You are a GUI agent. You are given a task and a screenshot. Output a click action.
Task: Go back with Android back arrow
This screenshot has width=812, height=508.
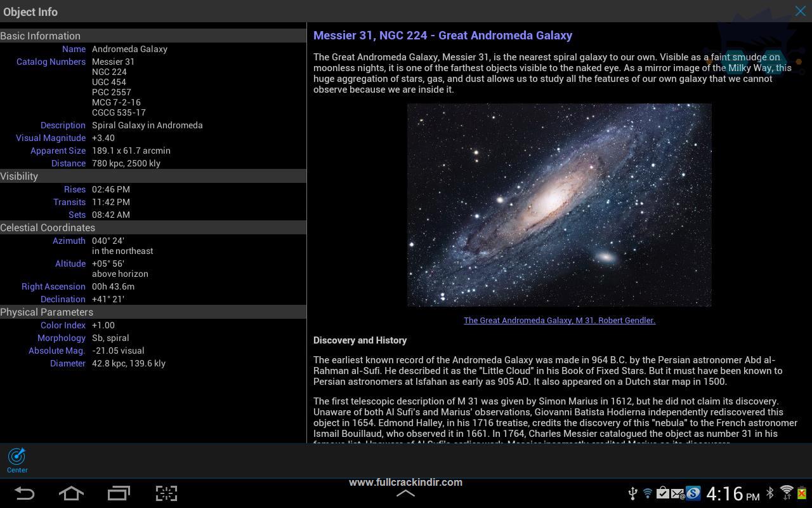[x=24, y=493]
